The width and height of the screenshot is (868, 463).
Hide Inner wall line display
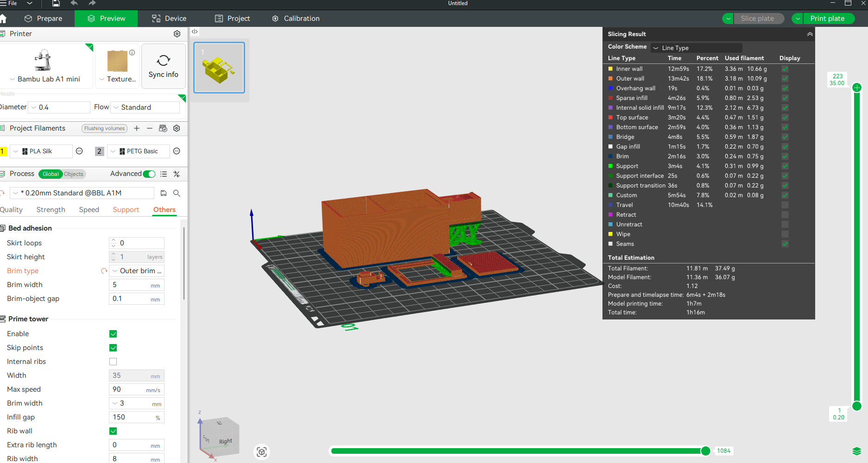tap(785, 69)
